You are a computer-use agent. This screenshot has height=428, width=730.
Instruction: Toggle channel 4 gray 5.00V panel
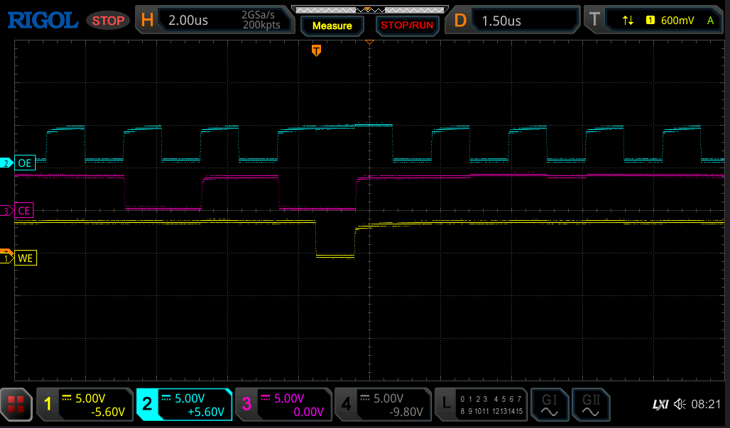tap(383, 404)
